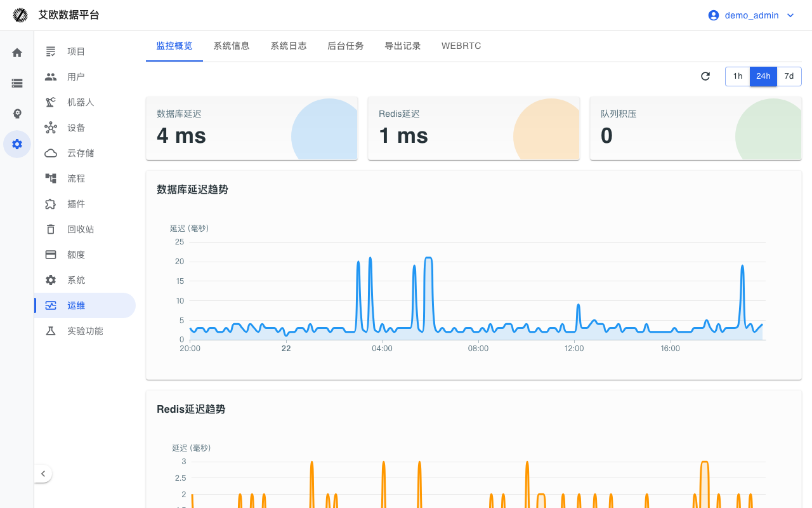This screenshot has height=508, width=812.
Task: Click the 项目 list icon
Action: (51, 51)
